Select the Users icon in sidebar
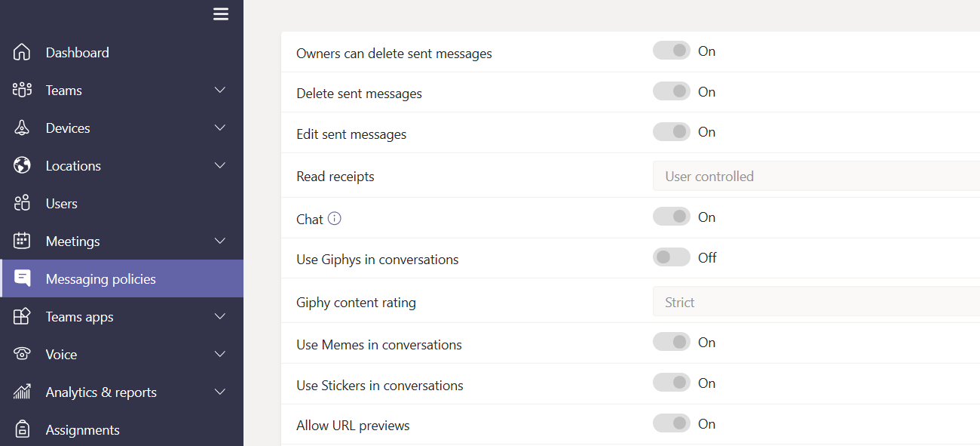Screen dimensions: 980x446 (x=22, y=202)
